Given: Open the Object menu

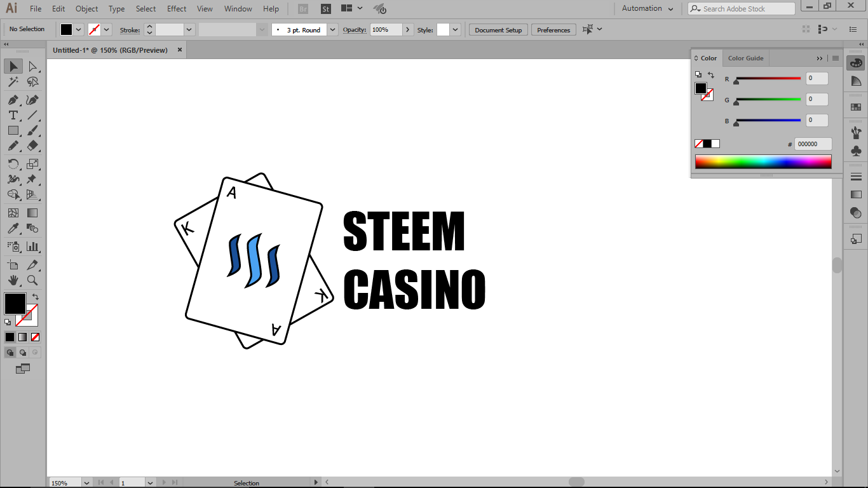Looking at the screenshot, I should (86, 8).
